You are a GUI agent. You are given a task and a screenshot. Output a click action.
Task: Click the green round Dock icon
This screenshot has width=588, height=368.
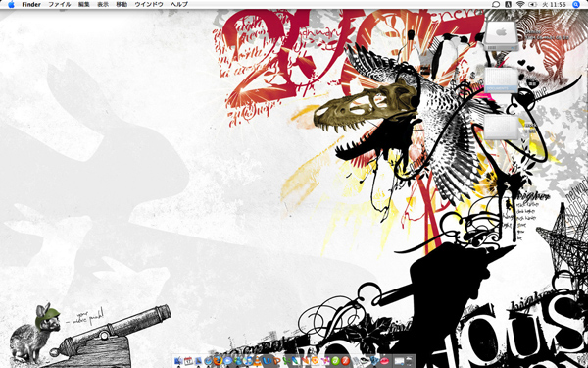(335, 361)
